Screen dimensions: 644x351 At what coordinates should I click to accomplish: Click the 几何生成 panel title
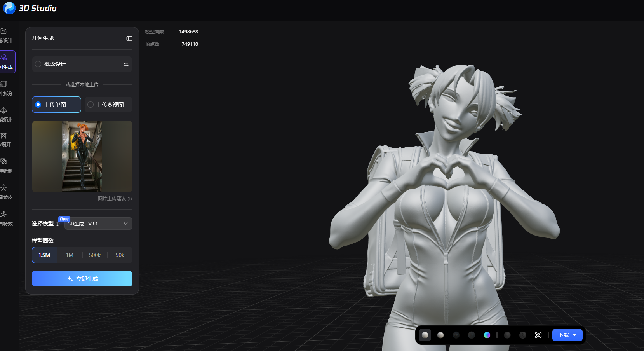click(x=43, y=38)
